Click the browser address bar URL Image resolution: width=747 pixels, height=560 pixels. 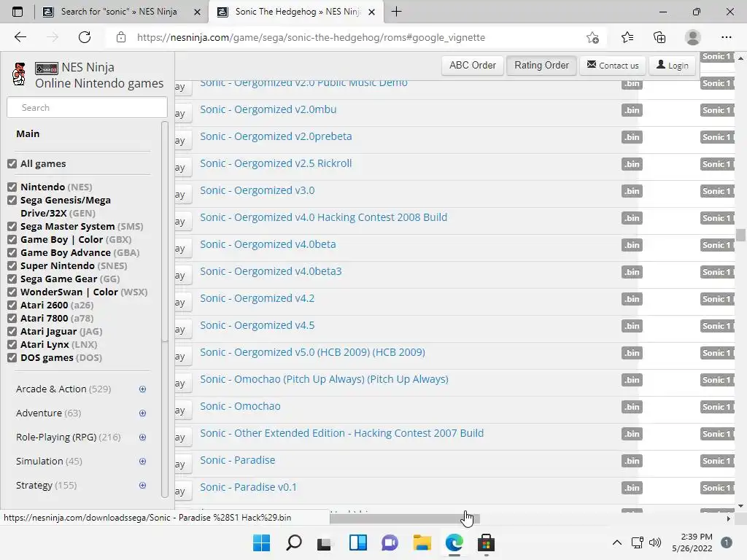[311, 37]
